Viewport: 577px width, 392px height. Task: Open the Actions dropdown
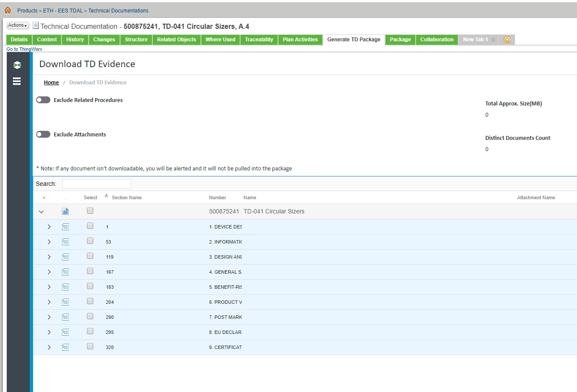pyautogui.click(x=18, y=25)
